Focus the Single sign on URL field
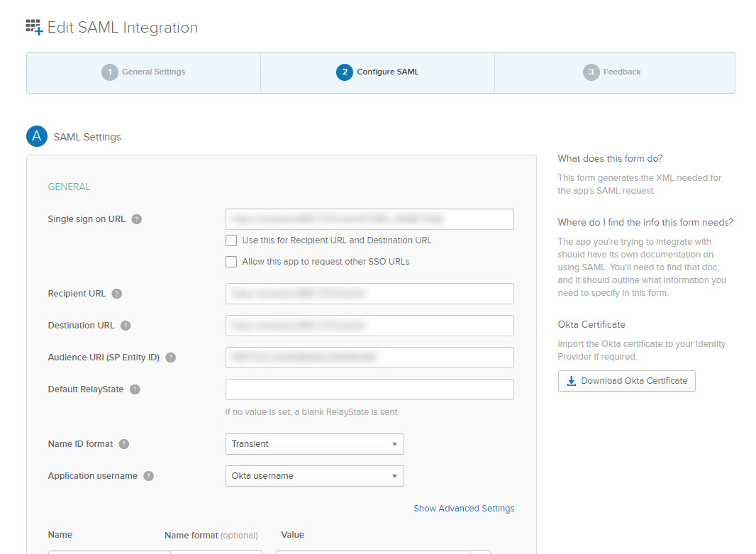 tap(369, 219)
